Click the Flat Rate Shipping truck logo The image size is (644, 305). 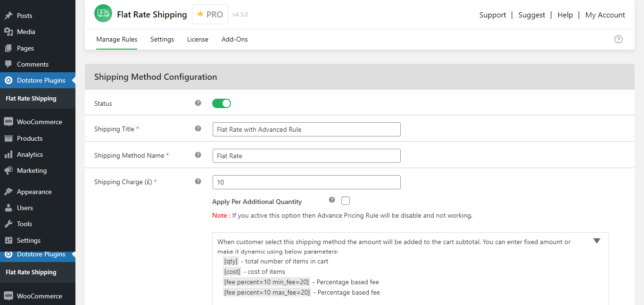pyautogui.click(x=103, y=14)
